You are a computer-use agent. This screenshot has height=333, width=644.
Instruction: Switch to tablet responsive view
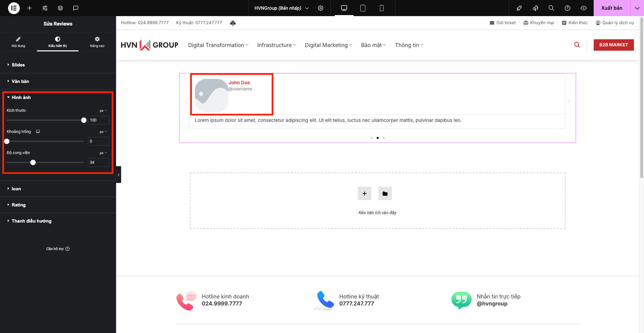coord(363,8)
